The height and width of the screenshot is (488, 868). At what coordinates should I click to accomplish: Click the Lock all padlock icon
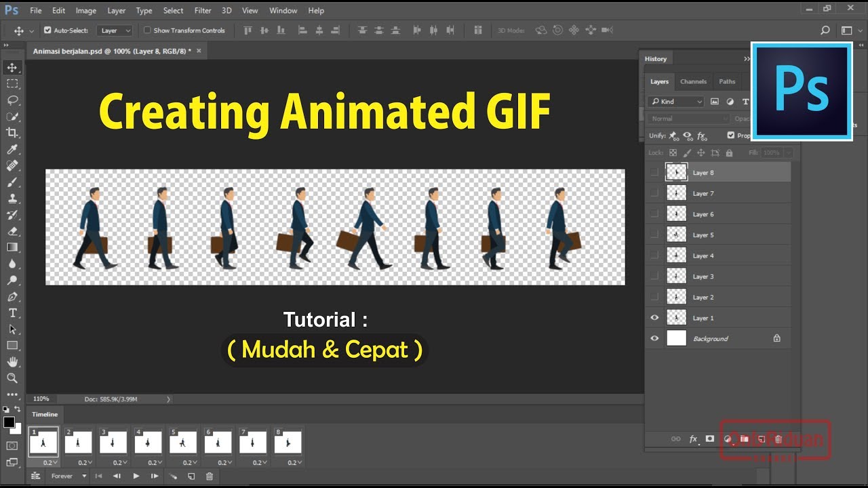pyautogui.click(x=729, y=153)
